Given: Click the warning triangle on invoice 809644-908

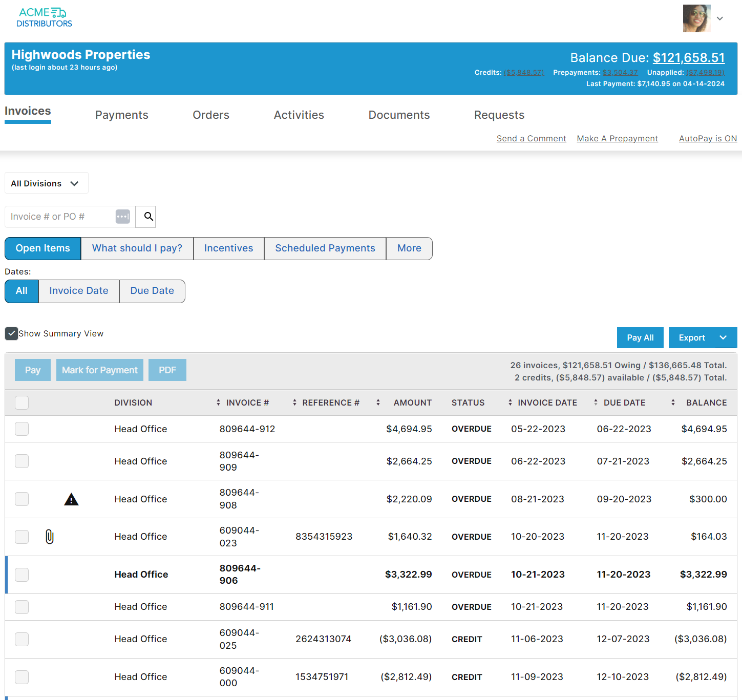Looking at the screenshot, I should click(x=71, y=499).
